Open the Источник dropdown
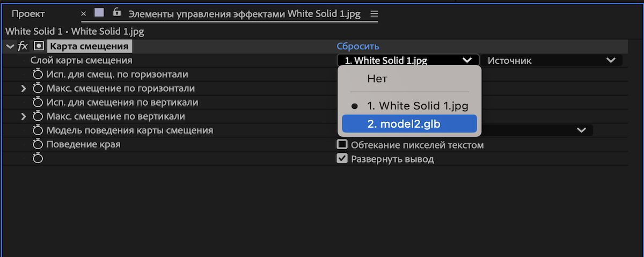Viewport: 644px width, 257px height. (551, 61)
